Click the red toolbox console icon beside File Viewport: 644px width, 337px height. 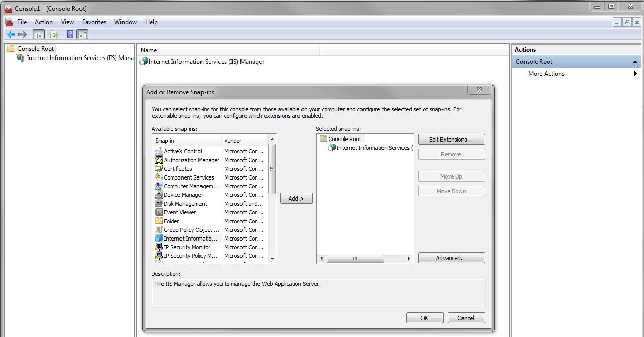point(9,22)
